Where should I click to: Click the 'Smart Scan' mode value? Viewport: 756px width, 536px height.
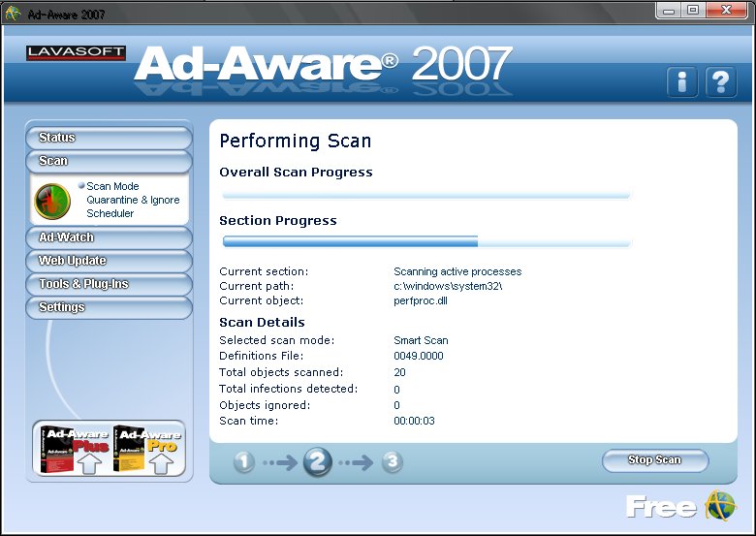421,340
